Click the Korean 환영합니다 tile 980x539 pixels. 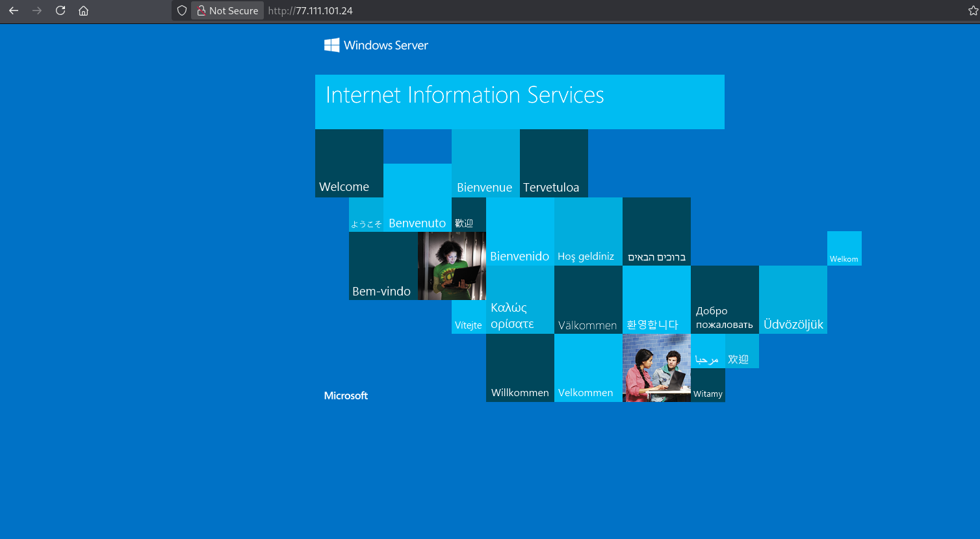[656, 299]
